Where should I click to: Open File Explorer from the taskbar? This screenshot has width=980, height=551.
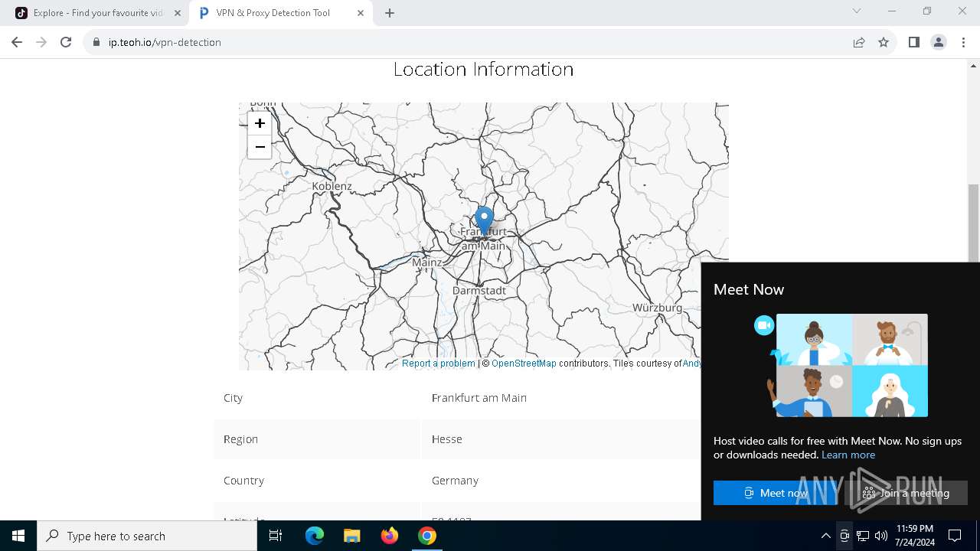351,536
